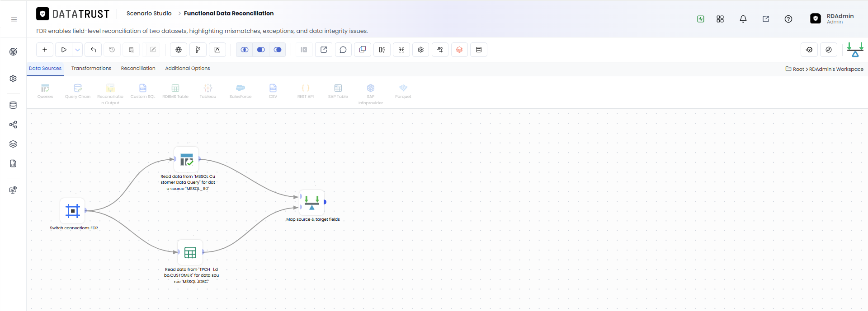This screenshot has width=868, height=311.
Task: Select the first join mode toggle
Action: pos(245,50)
